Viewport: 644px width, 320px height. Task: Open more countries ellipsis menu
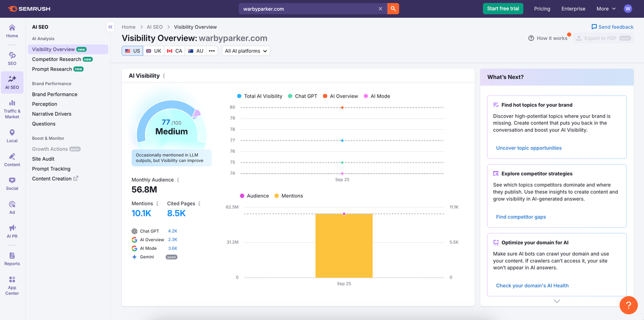[212, 51]
